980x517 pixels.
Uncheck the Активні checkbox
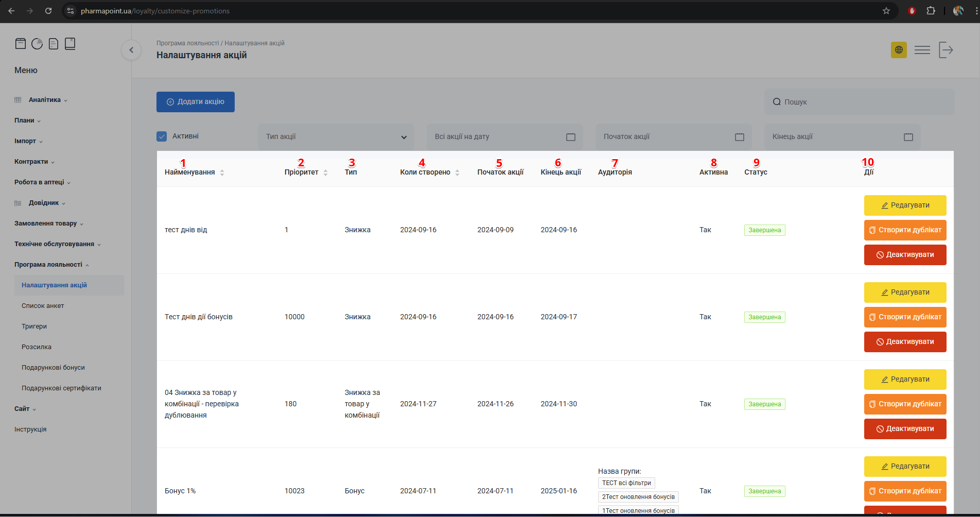[162, 136]
